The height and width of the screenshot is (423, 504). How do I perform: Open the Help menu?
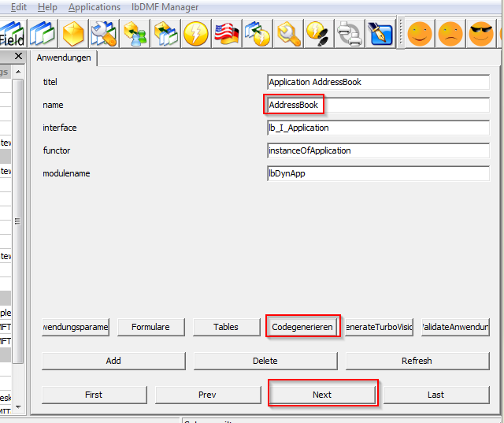(47, 7)
